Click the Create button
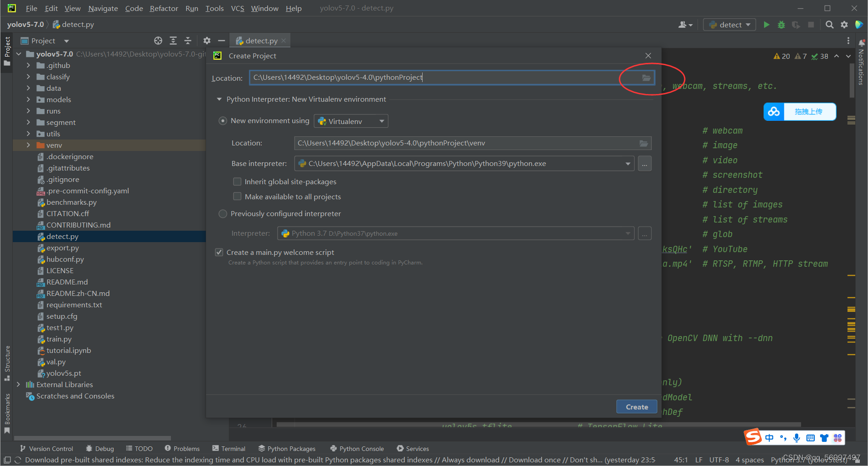Viewport: 868px width, 466px height. [x=637, y=407]
